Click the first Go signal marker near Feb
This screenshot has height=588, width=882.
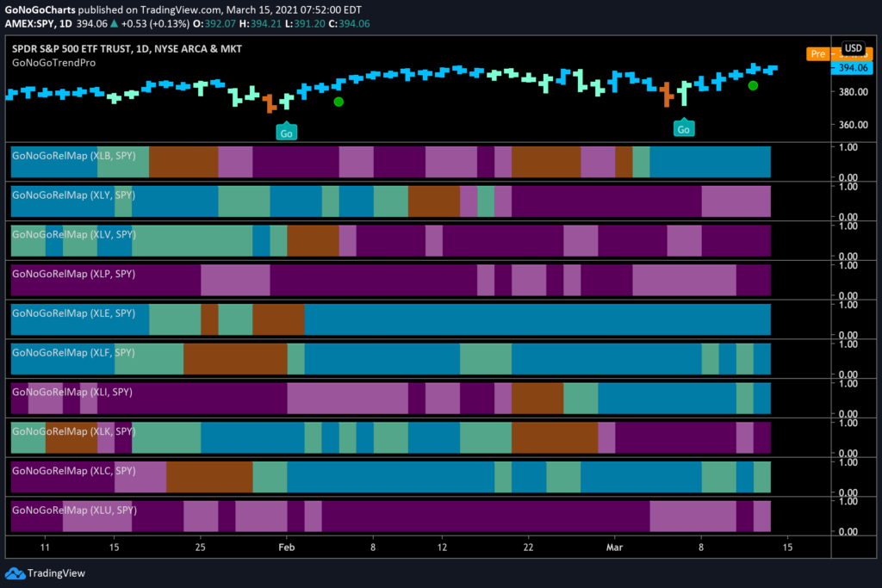pyautogui.click(x=286, y=132)
